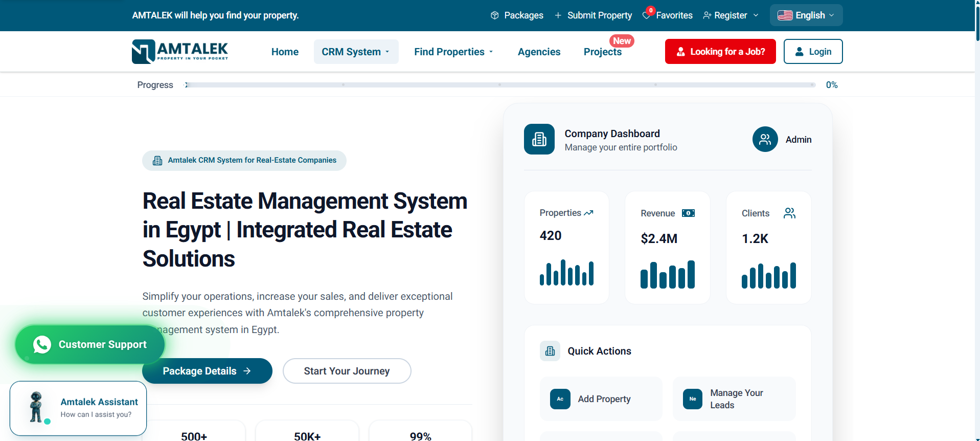Open Submit Property page
Screen dimensions: 980x441
coord(594,15)
